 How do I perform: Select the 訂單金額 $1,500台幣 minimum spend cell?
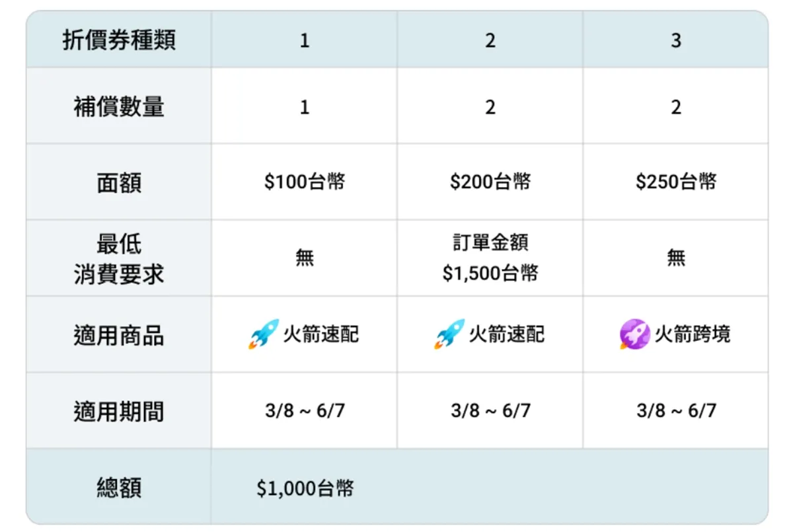tap(490, 258)
